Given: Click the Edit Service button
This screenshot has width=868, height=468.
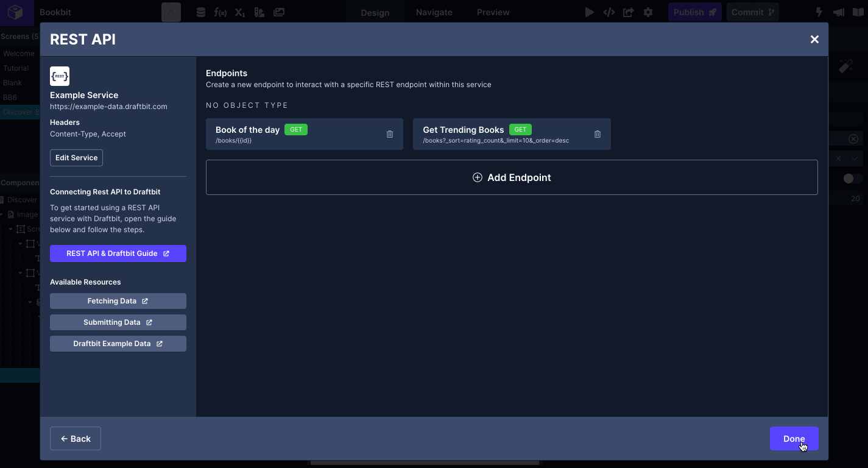Looking at the screenshot, I should click(76, 158).
